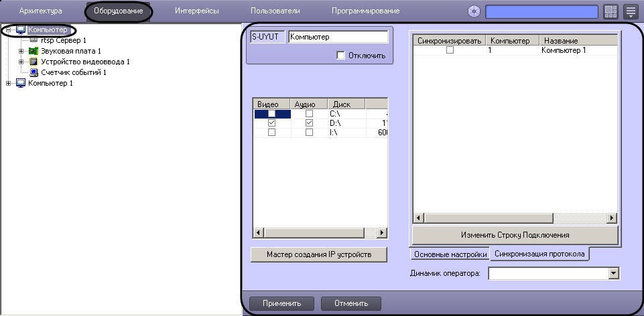
Task: Open the list menu icon in top-right corner
Action: coord(630,11)
